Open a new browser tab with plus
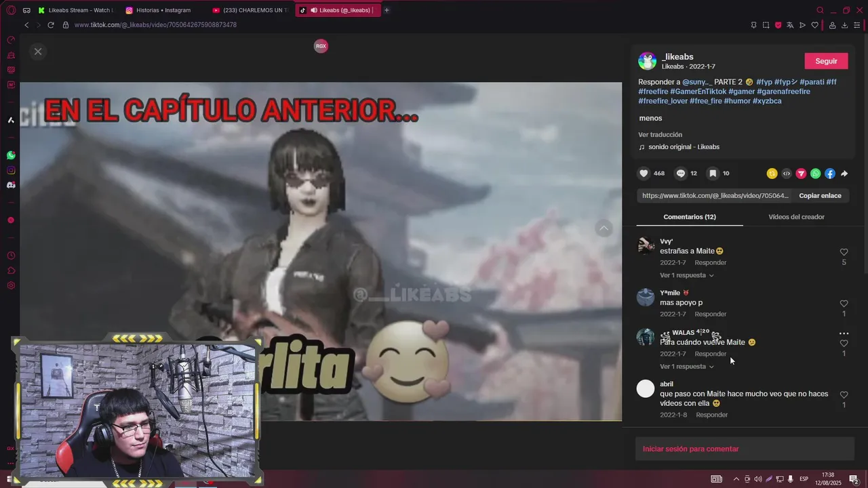The width and height of the screenshot is (868, 488). pyautogui.click(x=387, y=10)
